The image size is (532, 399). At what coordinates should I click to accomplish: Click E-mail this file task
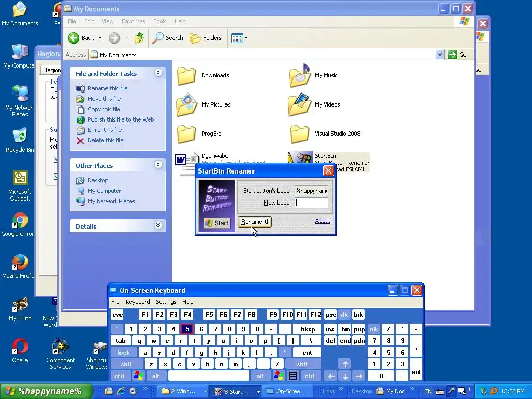[x=104, y=130]
